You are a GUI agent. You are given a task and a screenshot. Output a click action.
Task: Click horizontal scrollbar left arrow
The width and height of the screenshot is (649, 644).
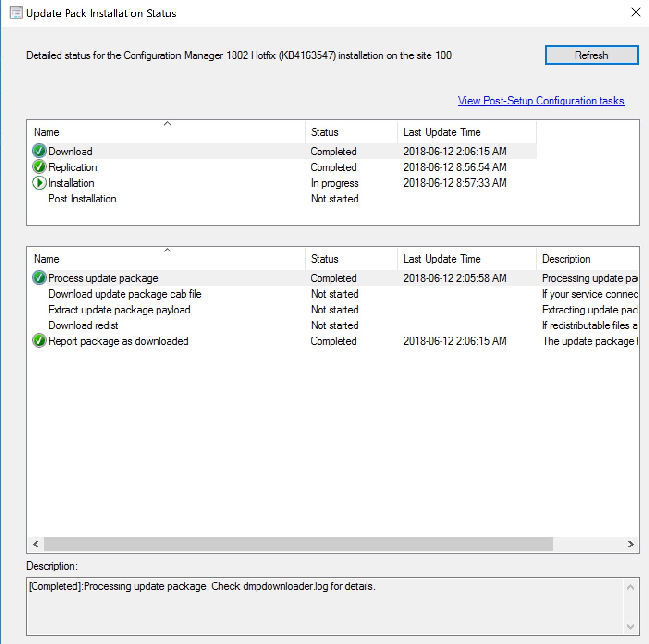[x=36, y=544]
